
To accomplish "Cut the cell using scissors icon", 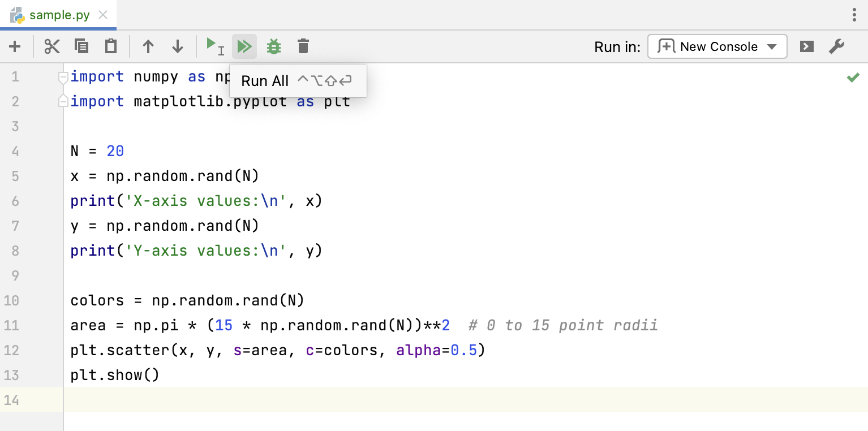I will pos(52,46).
